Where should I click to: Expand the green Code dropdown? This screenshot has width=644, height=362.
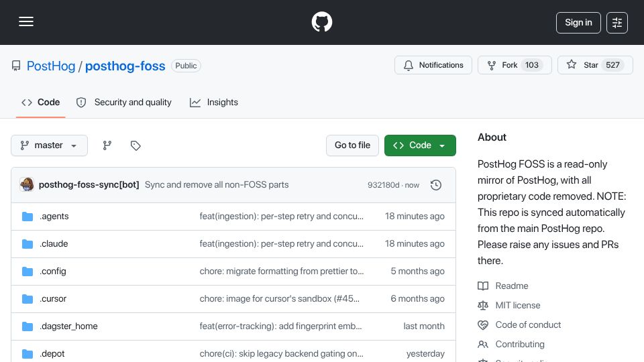point(420,145)
